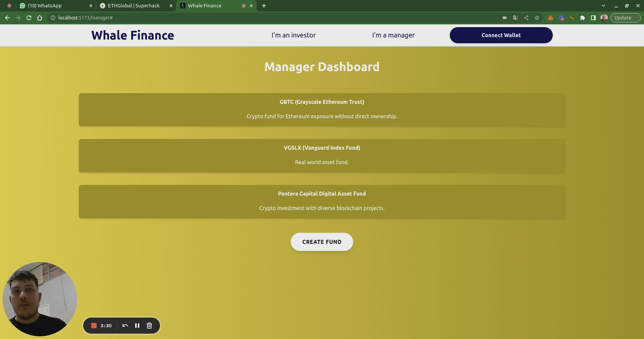Image resolution: width=644 pixels, height=339 pixels.
Task: Bookmark this tab with the star
Action: (537, 18)
